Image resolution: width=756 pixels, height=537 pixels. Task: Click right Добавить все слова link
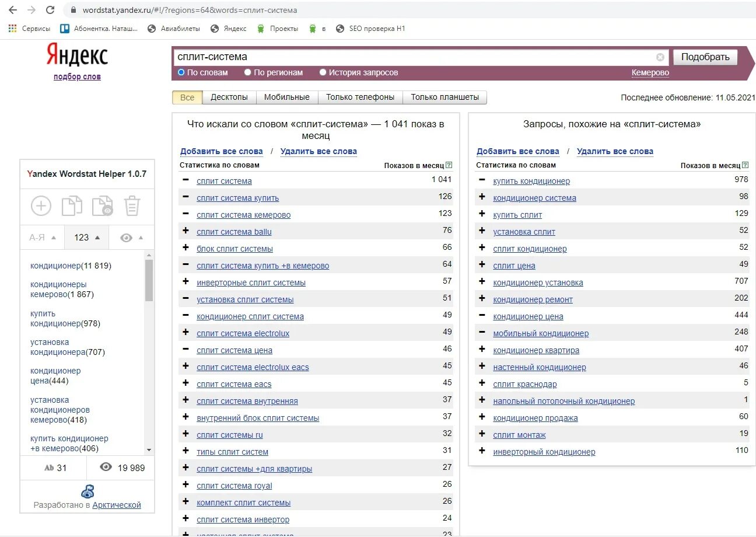(x=517, y=151)
